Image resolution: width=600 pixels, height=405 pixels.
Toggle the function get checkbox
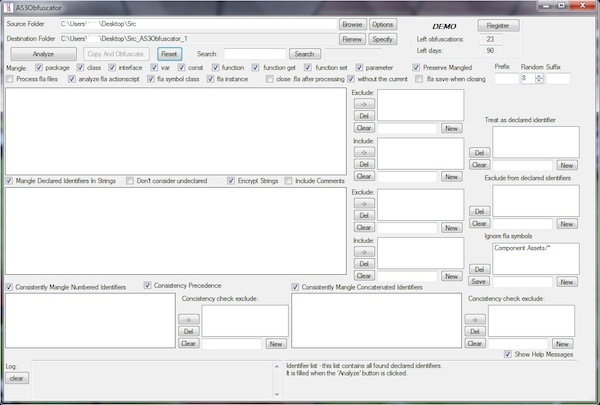point(256,67)
